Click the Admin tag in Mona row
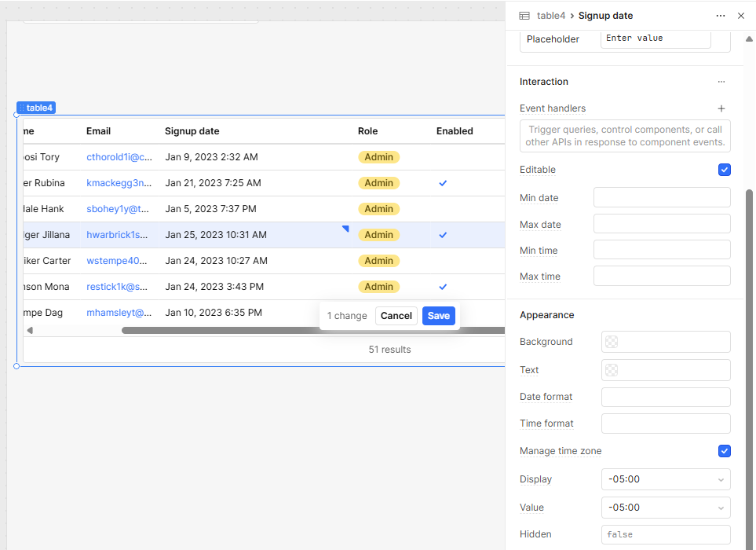 click(378, 287)
